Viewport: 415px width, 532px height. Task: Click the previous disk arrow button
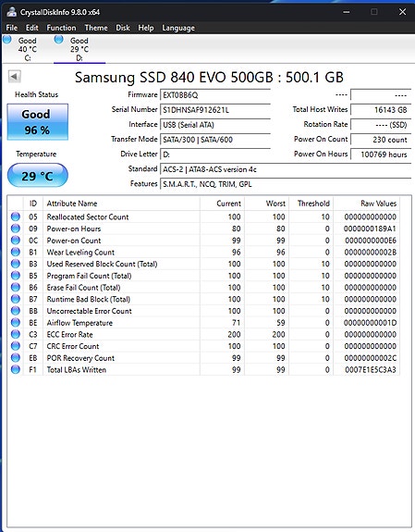14,76
